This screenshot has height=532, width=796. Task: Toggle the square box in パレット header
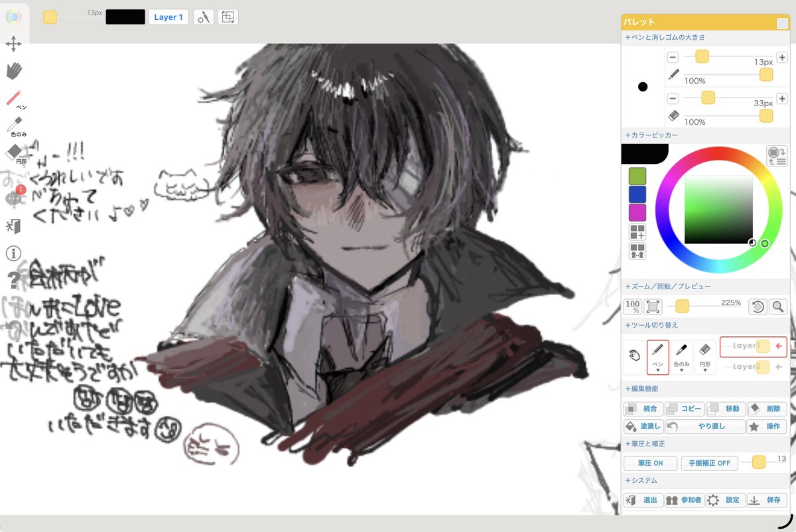coord(782,23)
